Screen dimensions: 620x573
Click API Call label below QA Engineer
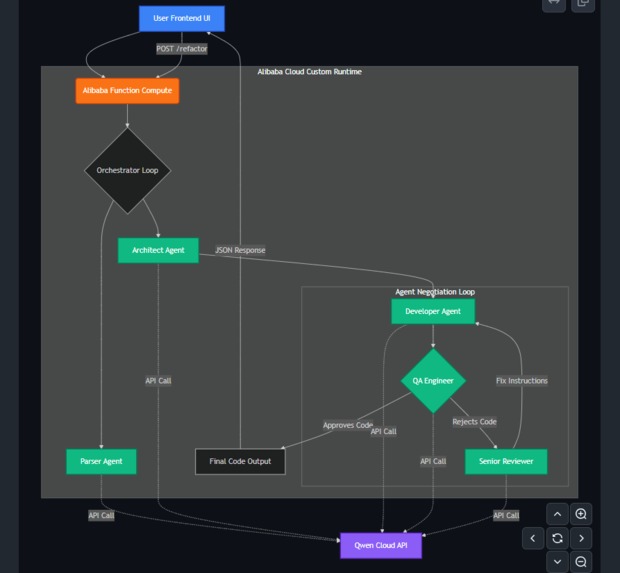click(x=433, y=461)
